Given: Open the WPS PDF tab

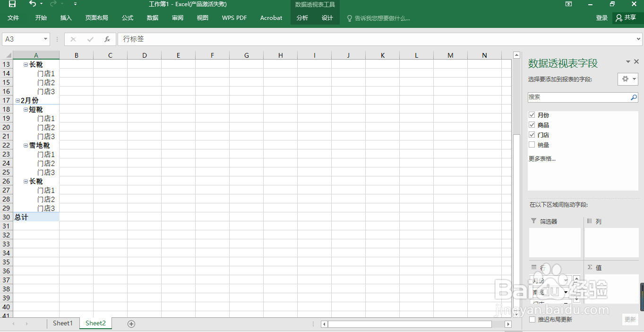Looking at the screenshot, I should pos(234,18).
